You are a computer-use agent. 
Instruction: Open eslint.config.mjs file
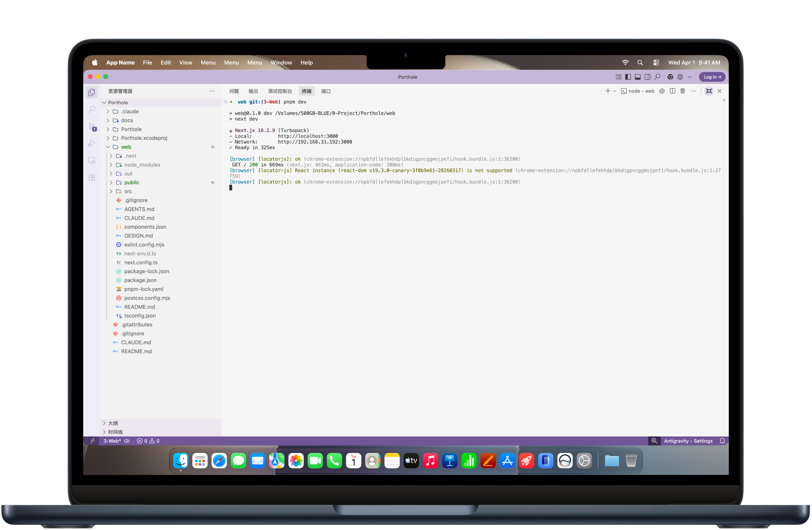[161, 245]
